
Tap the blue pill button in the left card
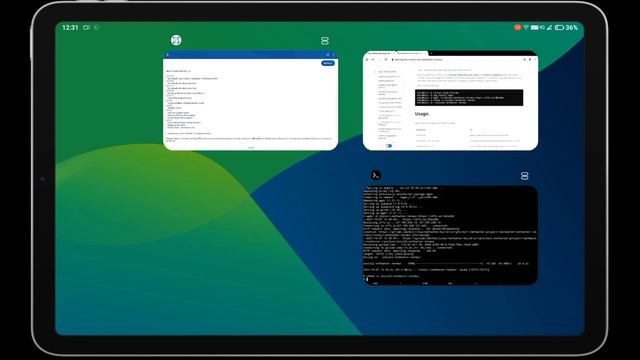328,63
